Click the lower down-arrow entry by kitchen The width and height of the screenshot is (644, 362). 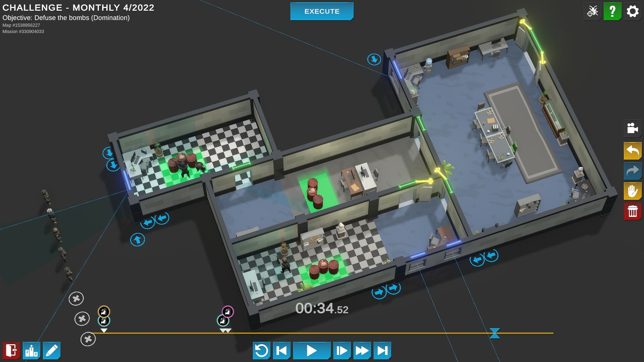pos(113,165)
